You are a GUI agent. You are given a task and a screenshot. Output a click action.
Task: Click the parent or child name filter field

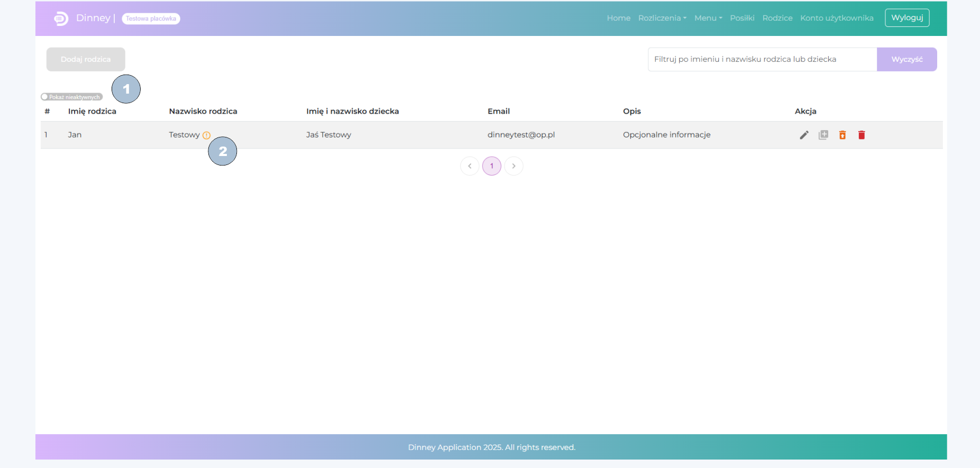762,59
